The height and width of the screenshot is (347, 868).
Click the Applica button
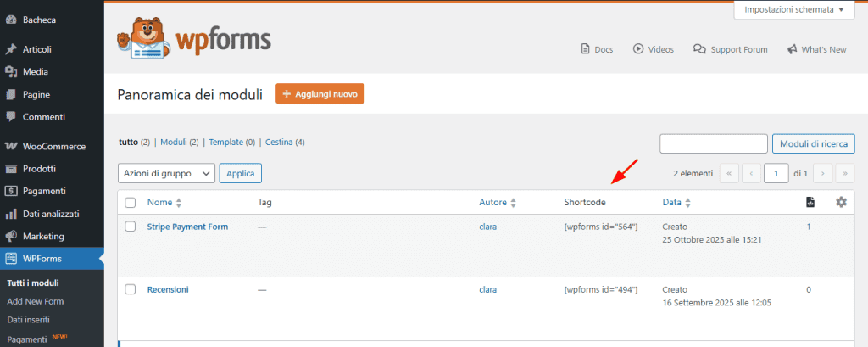coord(241,173)
